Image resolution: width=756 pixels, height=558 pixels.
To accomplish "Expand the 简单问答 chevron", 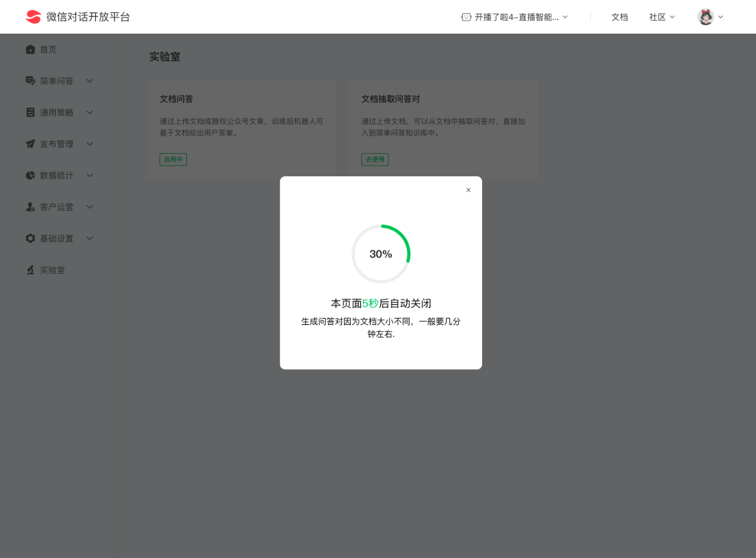I will [x=89, y=81].
